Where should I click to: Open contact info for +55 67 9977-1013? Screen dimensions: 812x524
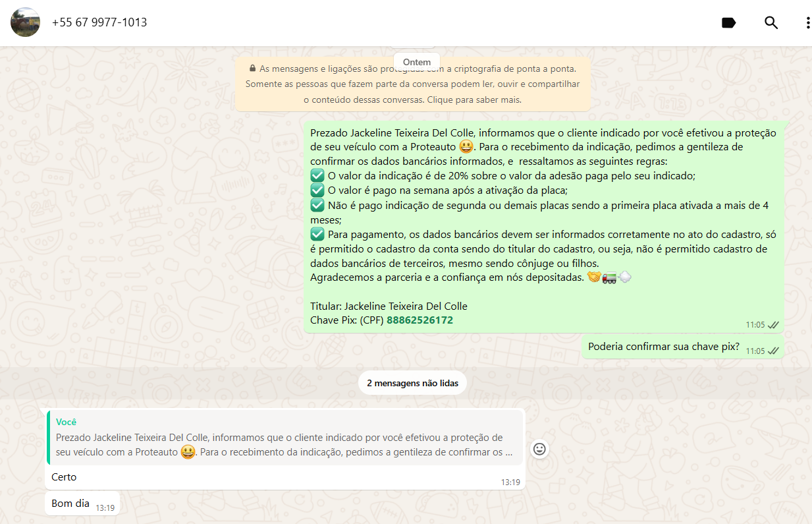coord(99,22)
